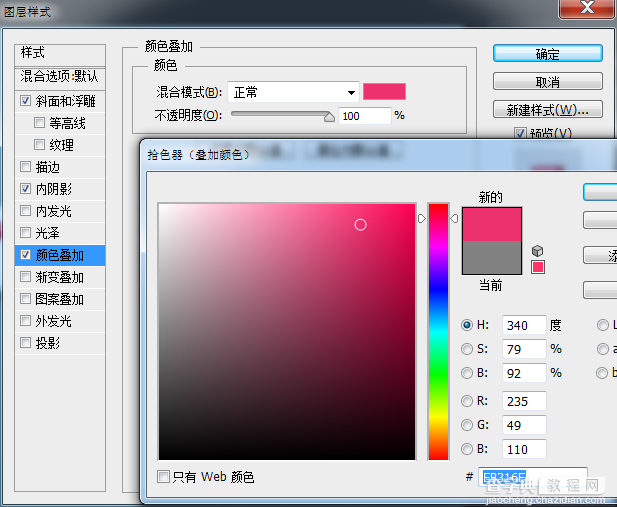
Task: Click the R field showing 235
Action: [524, 401]
